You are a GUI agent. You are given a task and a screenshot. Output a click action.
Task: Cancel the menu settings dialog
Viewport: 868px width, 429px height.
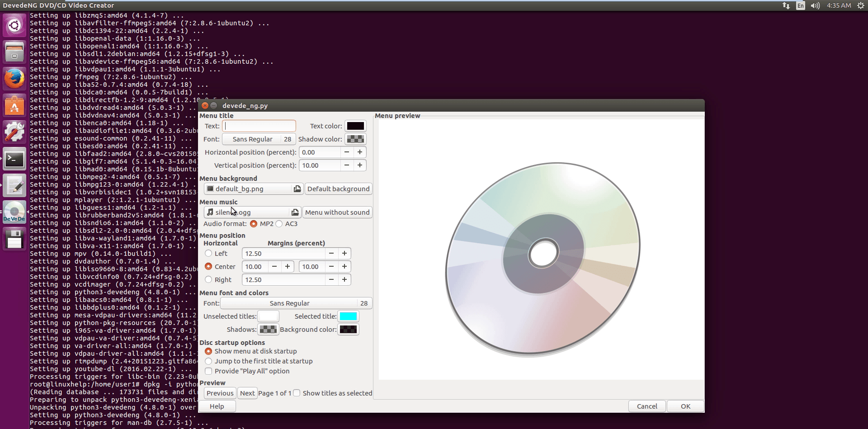pos(647,406)
